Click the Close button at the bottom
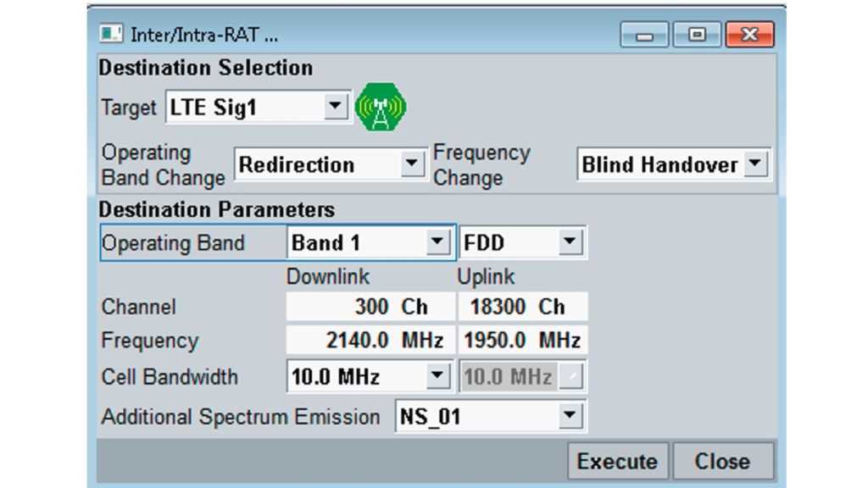Viewport: 868px width, 488px height. pyautogui.click(x=725, y=461)
